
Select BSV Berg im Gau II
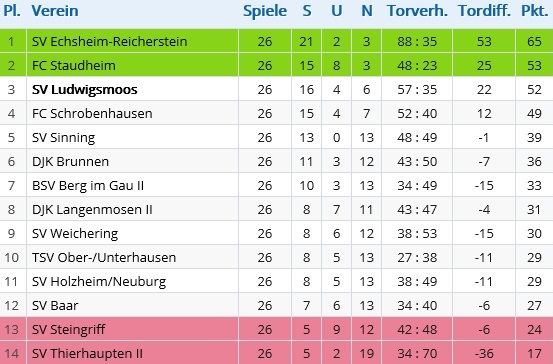click(x=88, y=186)
